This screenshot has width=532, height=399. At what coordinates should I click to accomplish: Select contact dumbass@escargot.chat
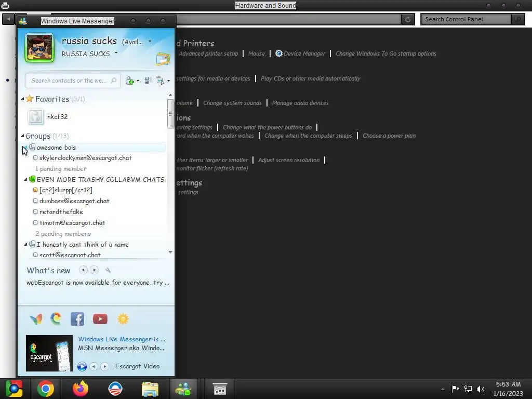(74, 201)
